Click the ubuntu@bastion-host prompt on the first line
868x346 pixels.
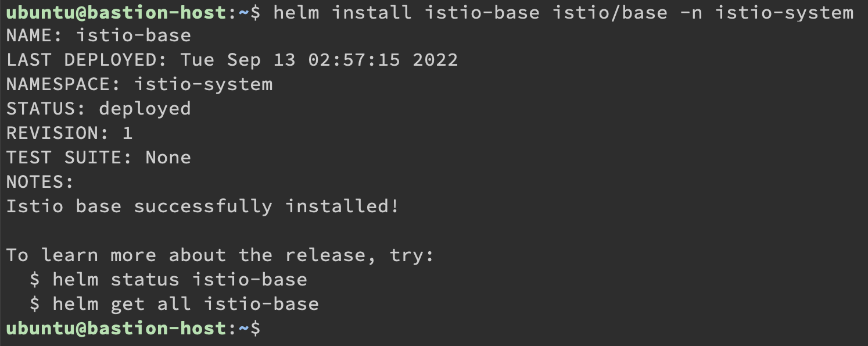[x=116, y=12]
